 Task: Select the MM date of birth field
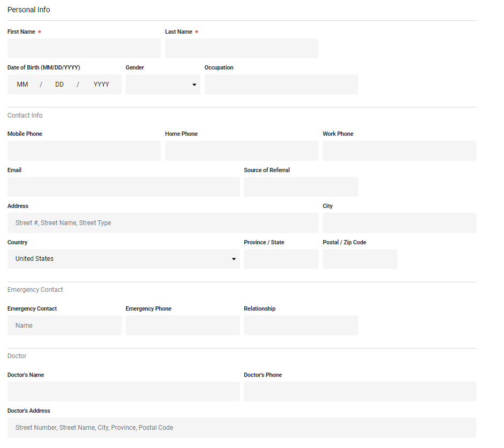[22, 84]
